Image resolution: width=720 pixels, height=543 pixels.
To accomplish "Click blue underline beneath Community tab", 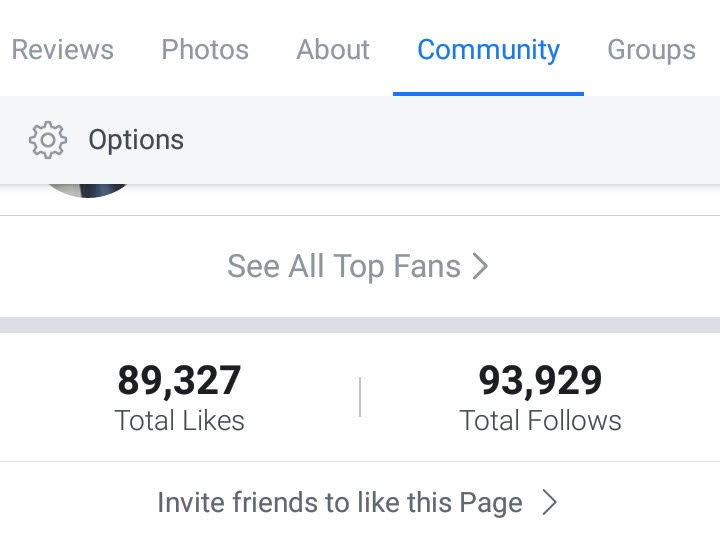I will (488, 93).
